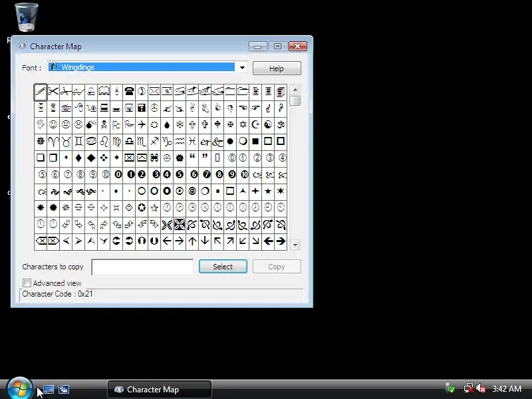
Task: Click the Characters to copy field
Action: click(142, 267)
